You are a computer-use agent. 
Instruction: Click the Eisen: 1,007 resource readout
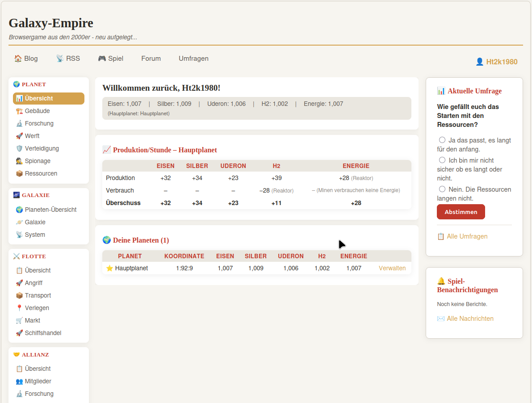tap(124, 104)
